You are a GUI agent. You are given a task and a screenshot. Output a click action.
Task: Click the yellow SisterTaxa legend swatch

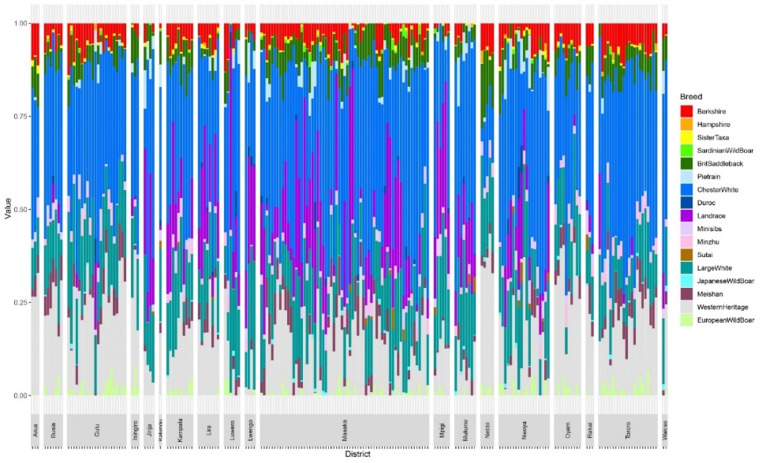pyautogui.click(x=686, y=137)
